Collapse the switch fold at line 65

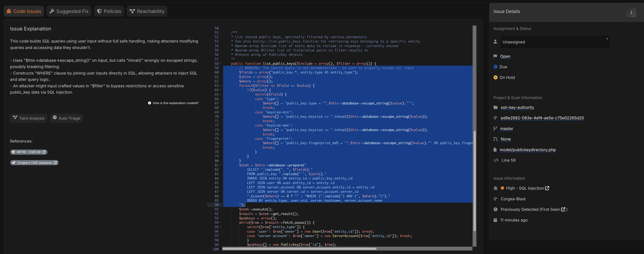(221, 94)
